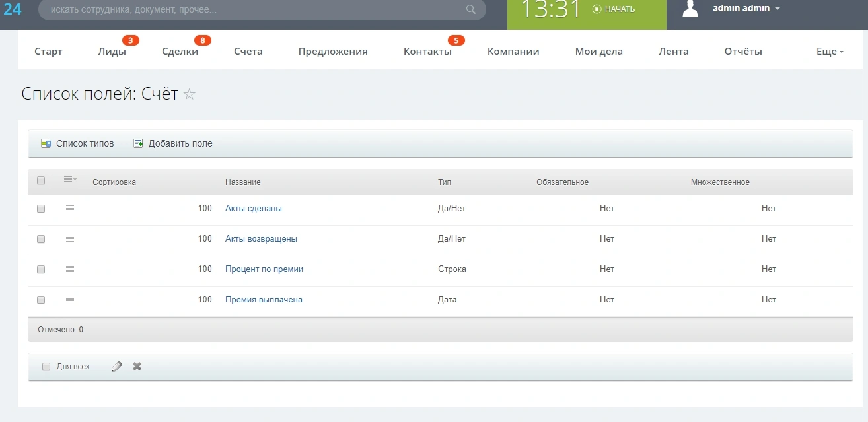The width and height of the screenshot is (868, 422).
Task: Click the pencil edit icon
Action: tap(117, 367)
